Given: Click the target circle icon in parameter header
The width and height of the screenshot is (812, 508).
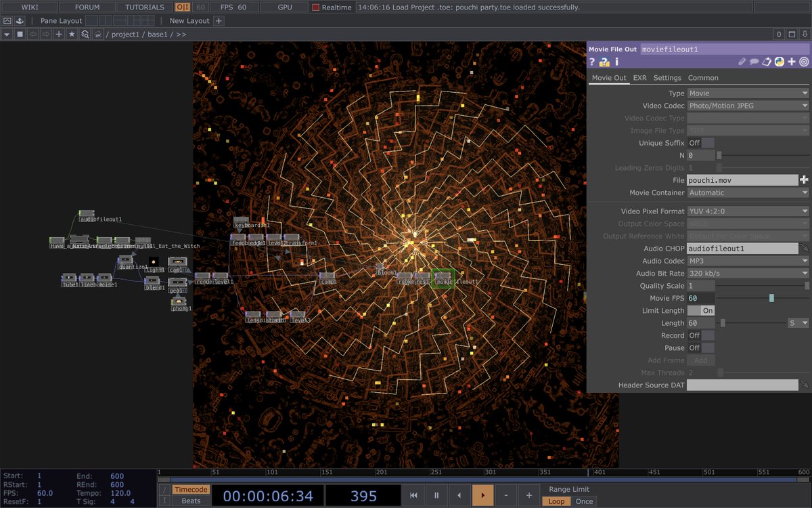Looking at the screenshot, I should point(804,62).
